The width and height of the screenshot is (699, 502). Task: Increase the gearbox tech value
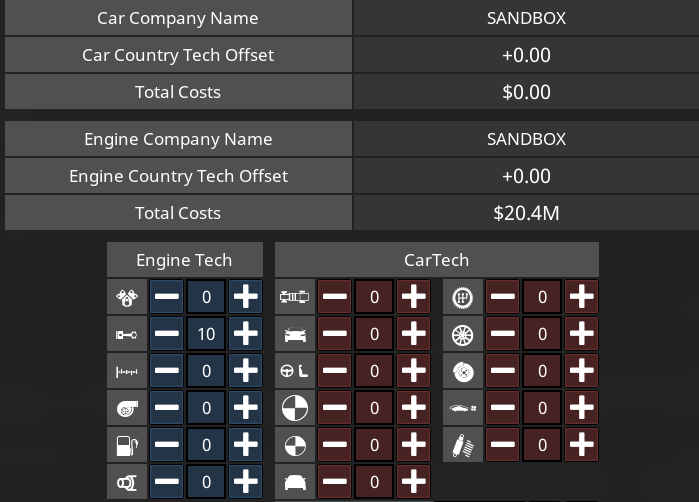[581, 297]
